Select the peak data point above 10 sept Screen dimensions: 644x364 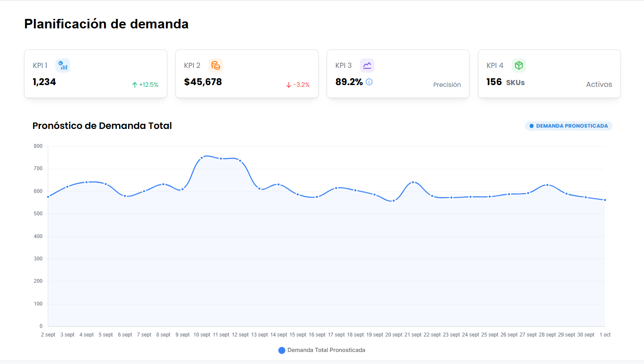(202, 157)
